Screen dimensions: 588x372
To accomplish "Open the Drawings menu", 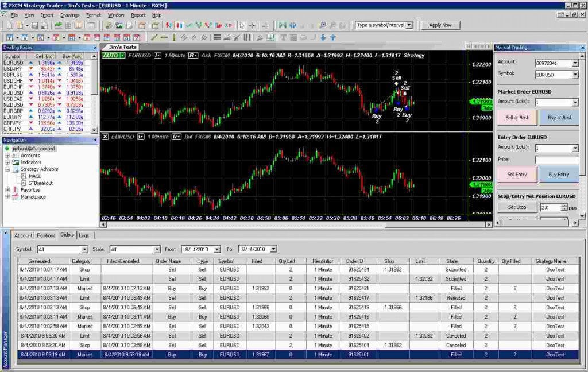I will tap(69, 15).
